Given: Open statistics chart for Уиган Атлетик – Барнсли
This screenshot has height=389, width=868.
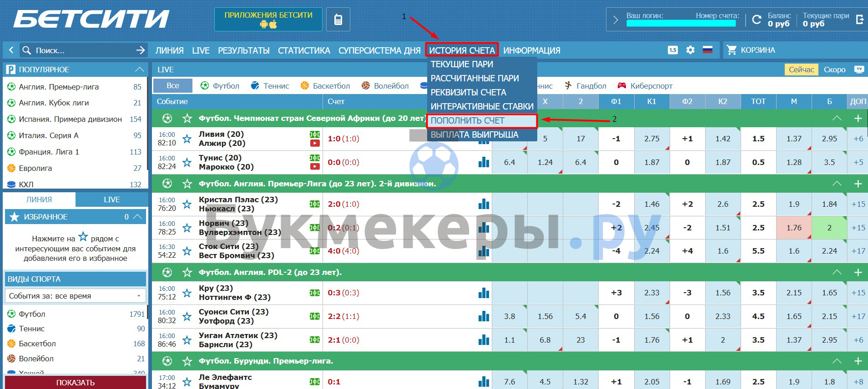Looking at the screenshot, I should pos(484,340).
